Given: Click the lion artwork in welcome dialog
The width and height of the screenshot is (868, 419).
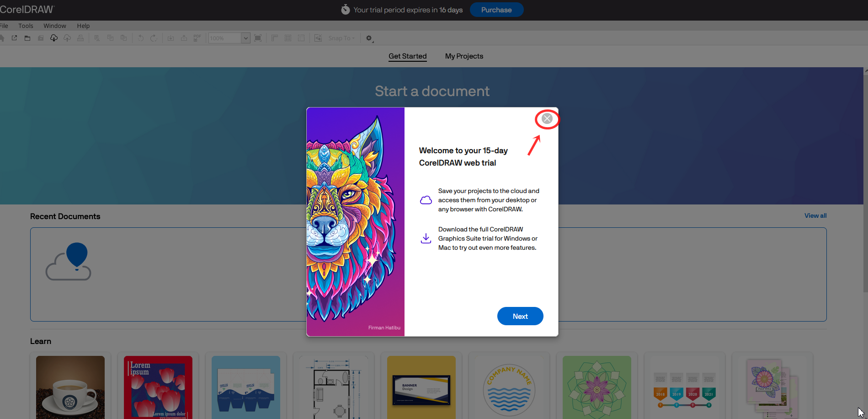Looking at the screenshot, I should pos(356,222).
